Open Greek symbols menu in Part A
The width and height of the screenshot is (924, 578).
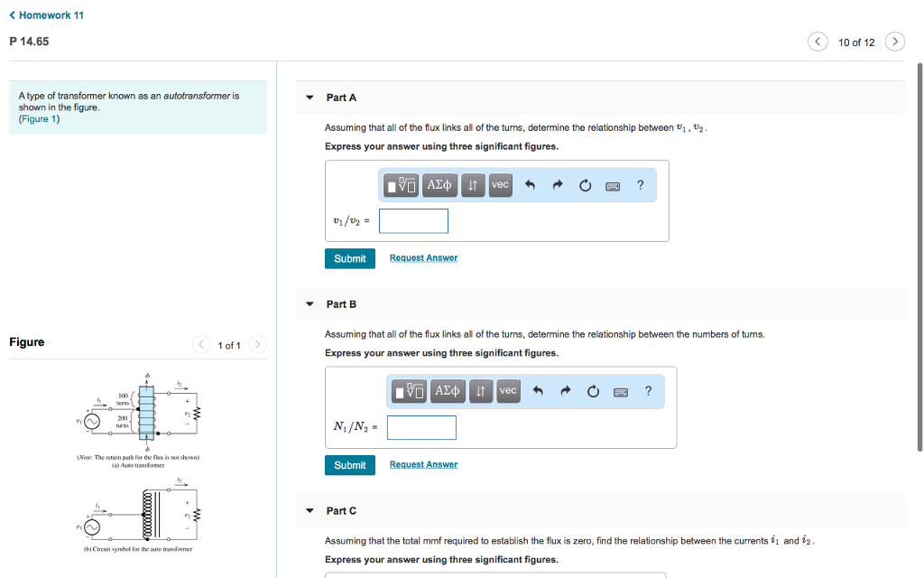tap(439, 185)
